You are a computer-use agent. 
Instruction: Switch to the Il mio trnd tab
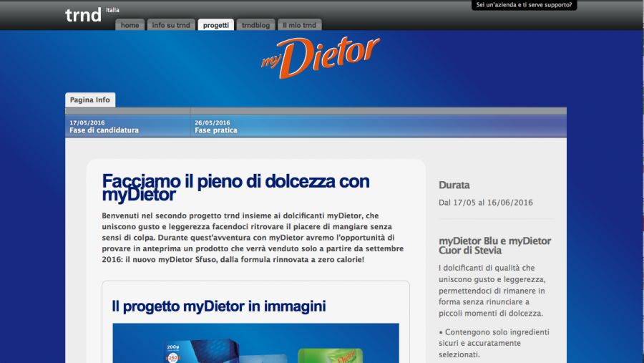[x=299, y=25]
